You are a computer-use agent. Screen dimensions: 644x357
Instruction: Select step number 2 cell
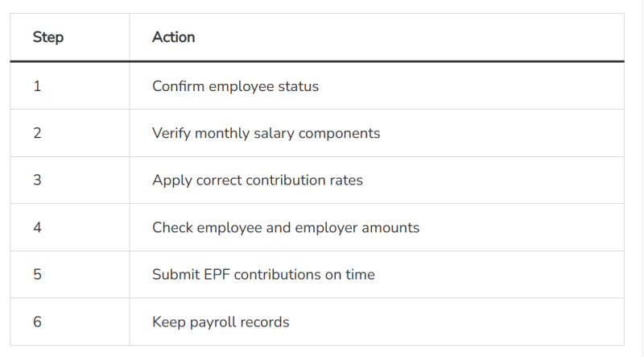click(x=37, y=133)
